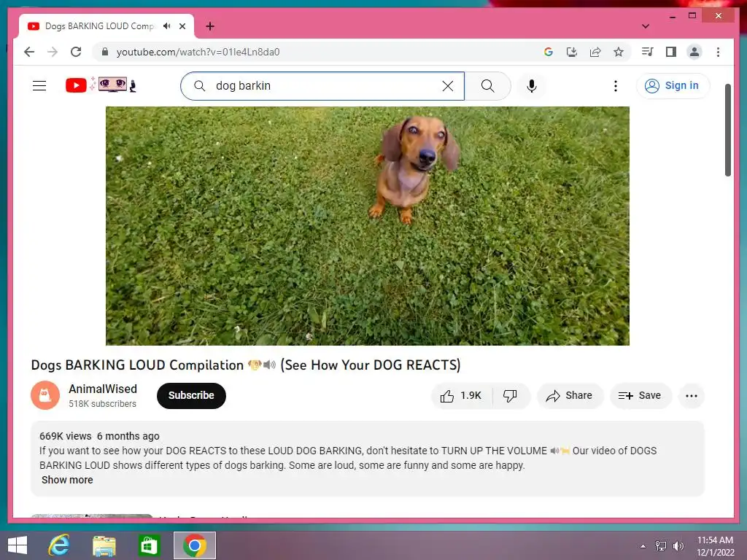
Task: Open Chrome side panel
Action: (671, 52)
